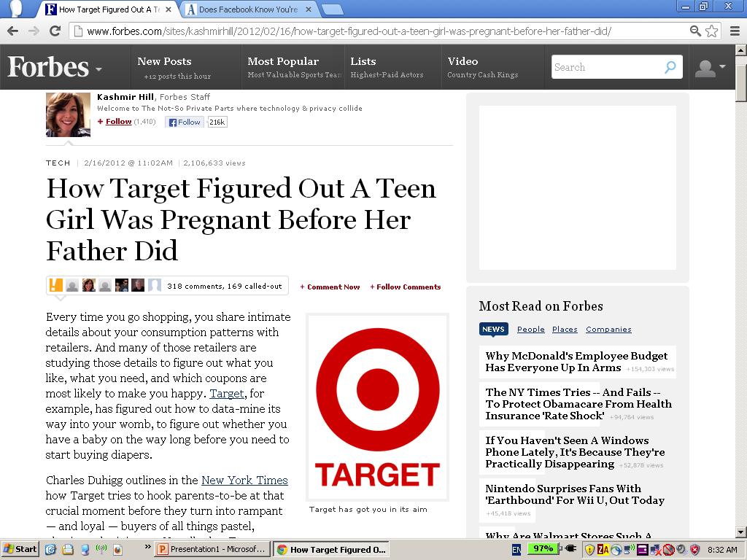Screen dimensions: 747x560
Task: Switch to 'Does Facebook Know You're' tab
Action: click(x=248, y=9)
